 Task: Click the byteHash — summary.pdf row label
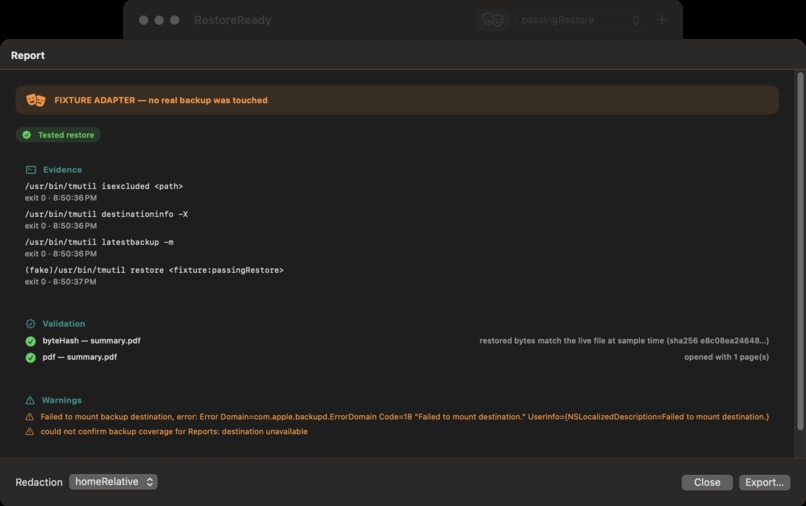coord(91,340)
